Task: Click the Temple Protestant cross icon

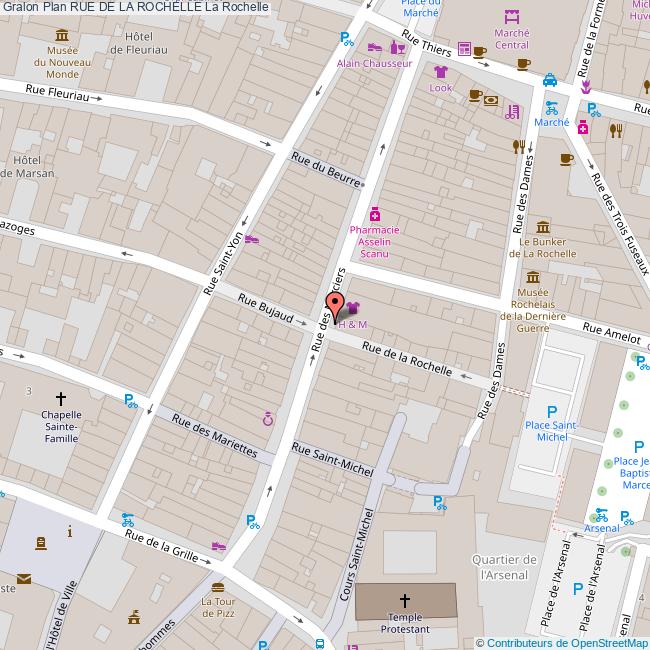Action: (x=405, y=600)
